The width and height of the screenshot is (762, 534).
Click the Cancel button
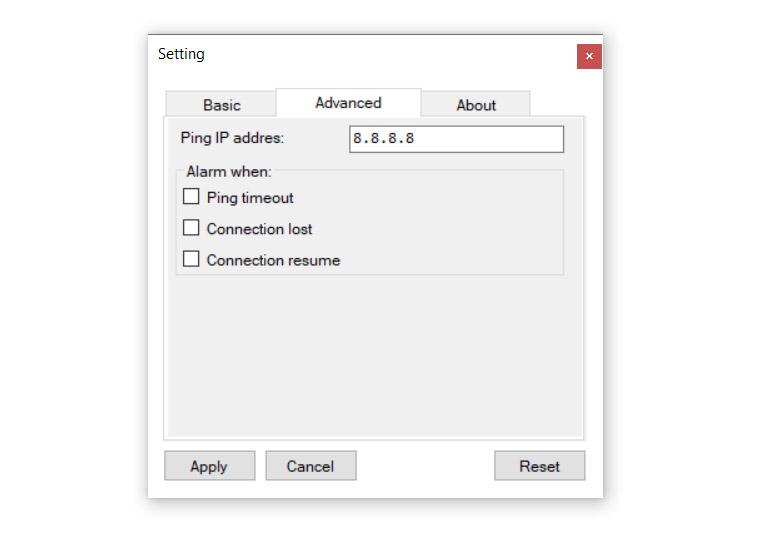tap(310, 466)
